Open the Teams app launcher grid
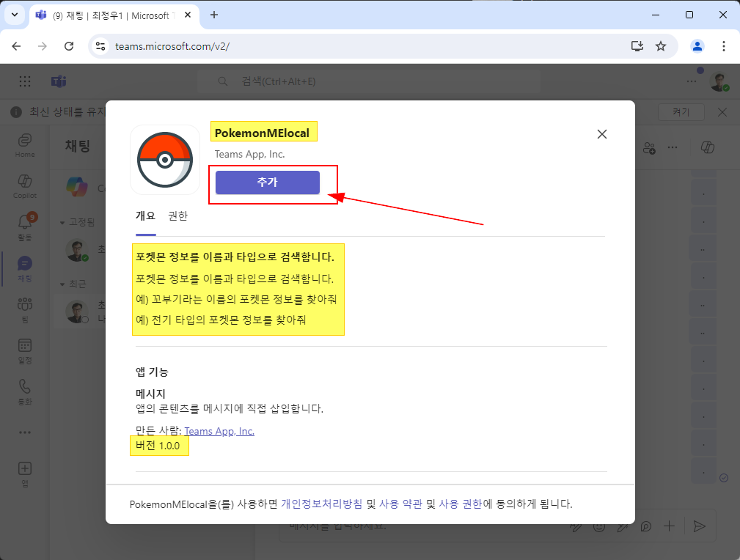 click(x=24, y=81)
